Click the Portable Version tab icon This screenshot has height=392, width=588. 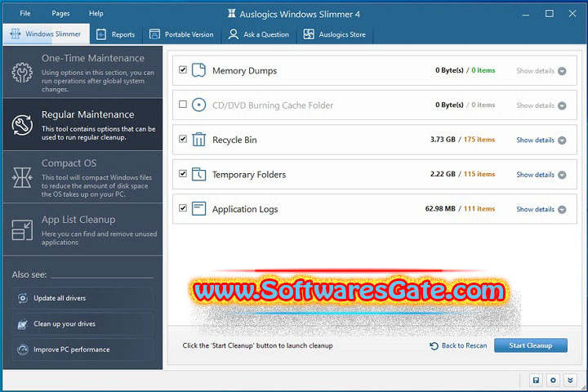click(x=154, y=34)
